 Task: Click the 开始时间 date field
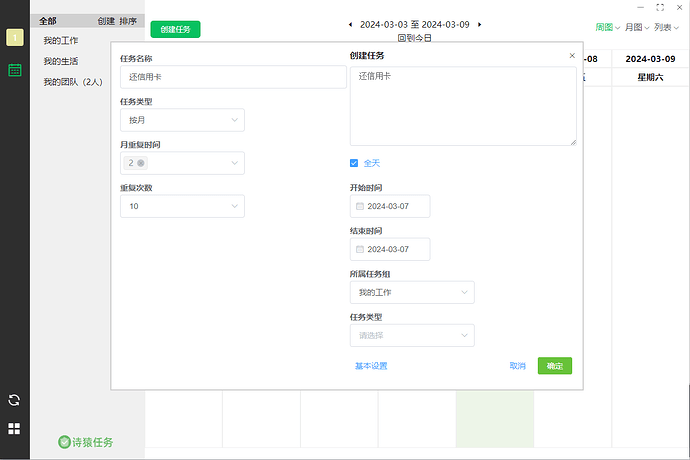390,206
